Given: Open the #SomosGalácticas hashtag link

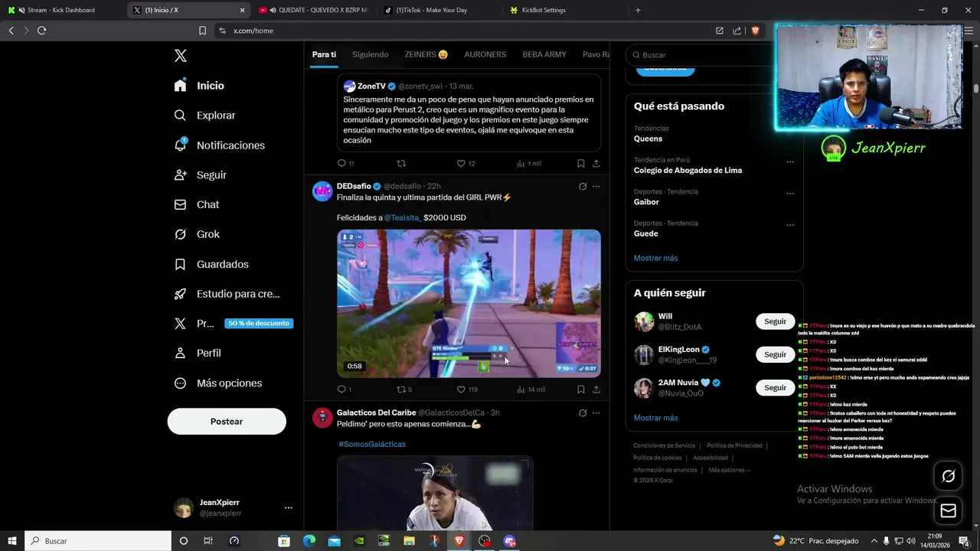Looking at the screenshot, I should point(372,445).
